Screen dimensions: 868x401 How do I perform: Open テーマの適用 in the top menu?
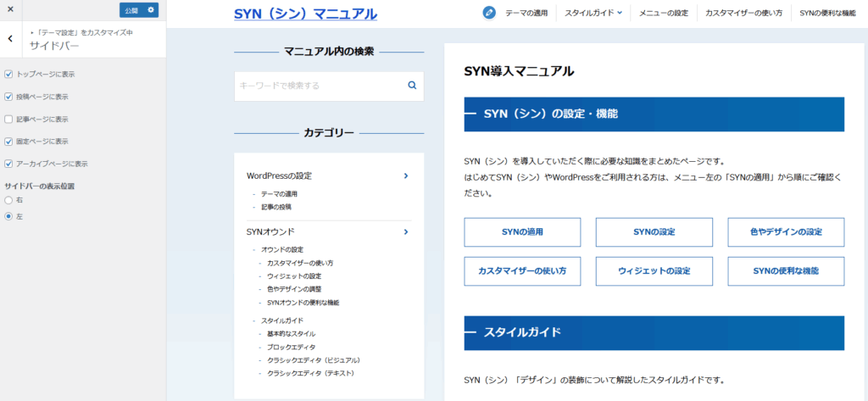[526, 13]
